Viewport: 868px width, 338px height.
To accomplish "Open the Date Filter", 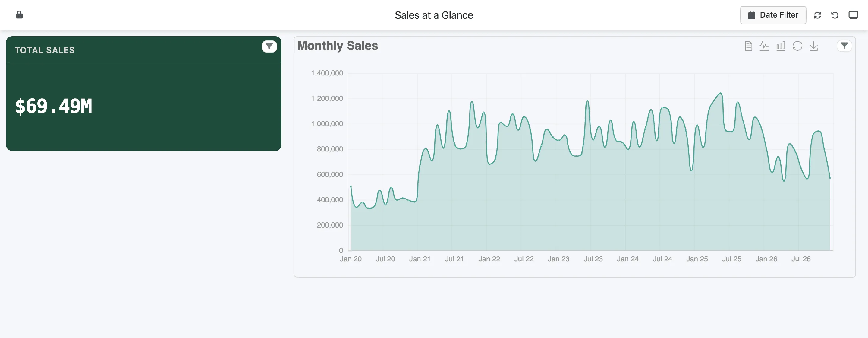I will 773,15.
